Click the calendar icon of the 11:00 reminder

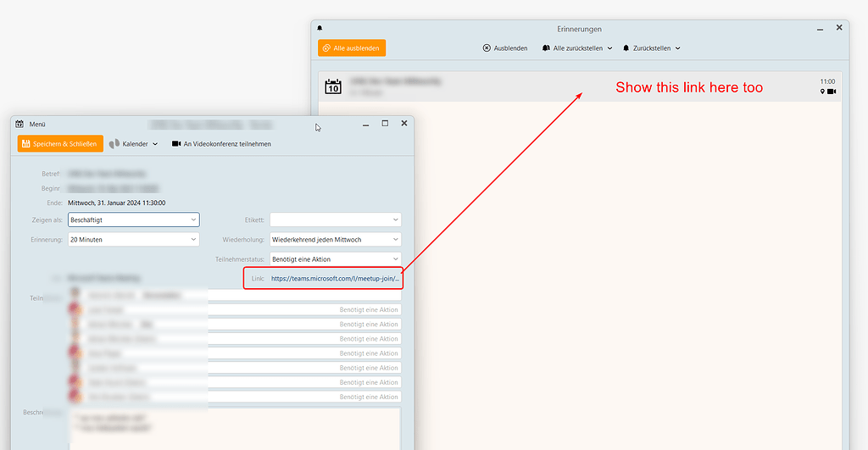333,86
